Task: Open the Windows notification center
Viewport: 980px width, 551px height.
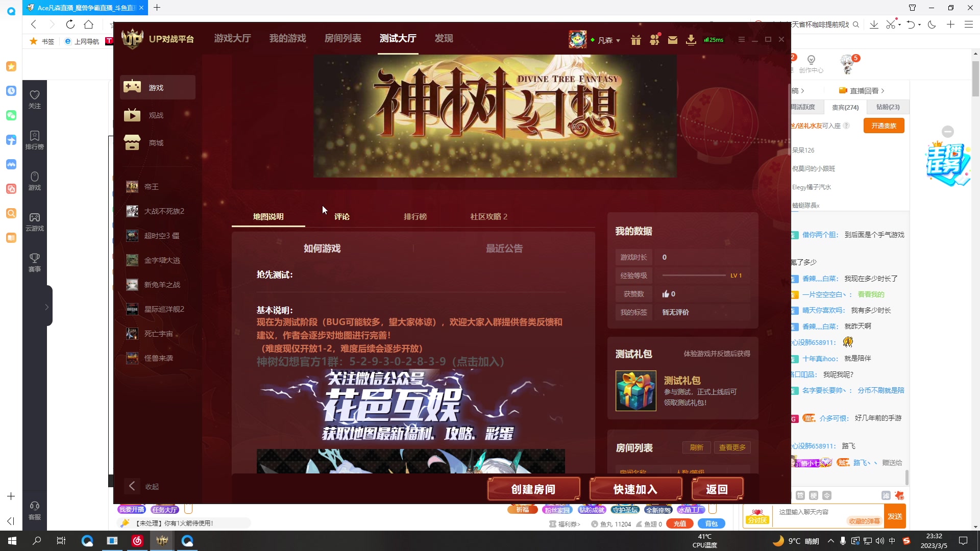Action: (x=963, y=541)
